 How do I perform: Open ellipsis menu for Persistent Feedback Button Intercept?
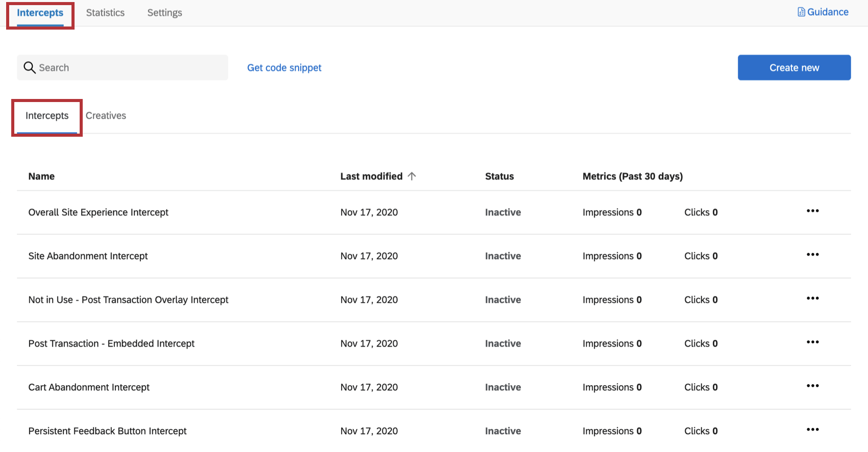coord(812,430)
